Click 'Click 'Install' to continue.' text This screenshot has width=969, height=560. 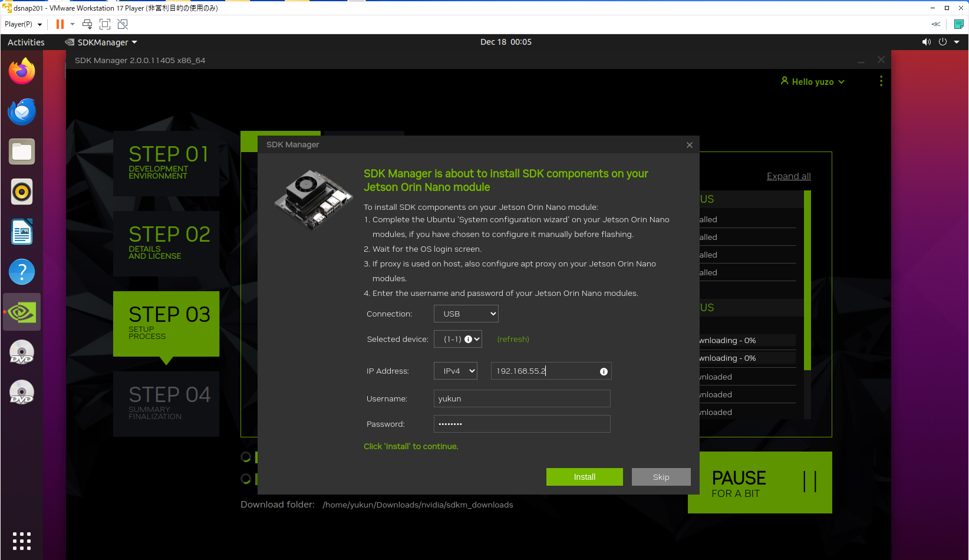coord(411,446)
